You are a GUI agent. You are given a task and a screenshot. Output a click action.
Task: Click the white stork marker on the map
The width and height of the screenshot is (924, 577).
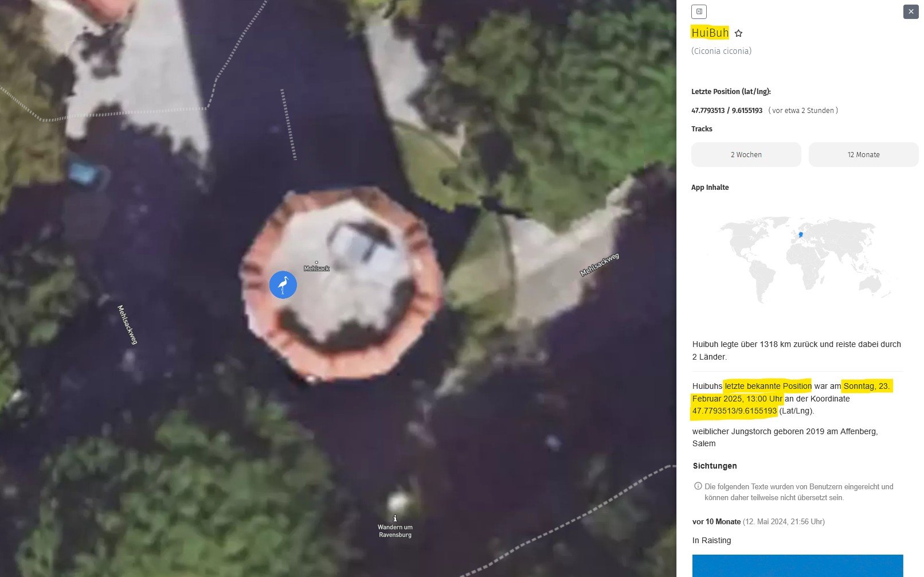point(283,284)
